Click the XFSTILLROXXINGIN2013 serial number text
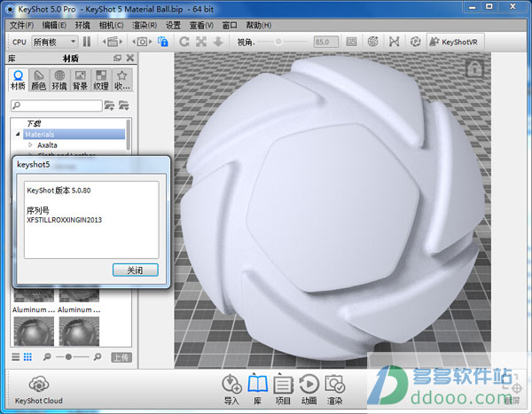Viewport: 532px width, 414px height. click(65, 220)
